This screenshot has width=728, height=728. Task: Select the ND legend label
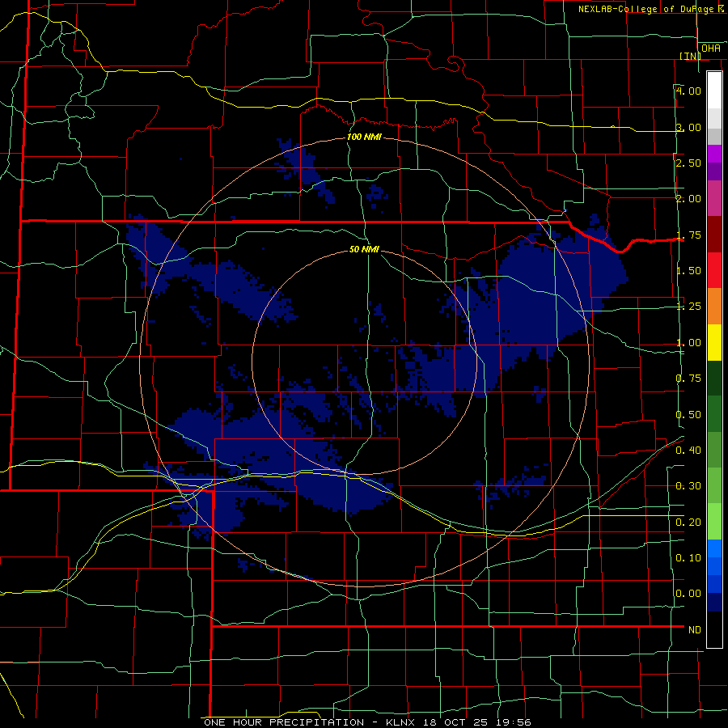(695, 630)
